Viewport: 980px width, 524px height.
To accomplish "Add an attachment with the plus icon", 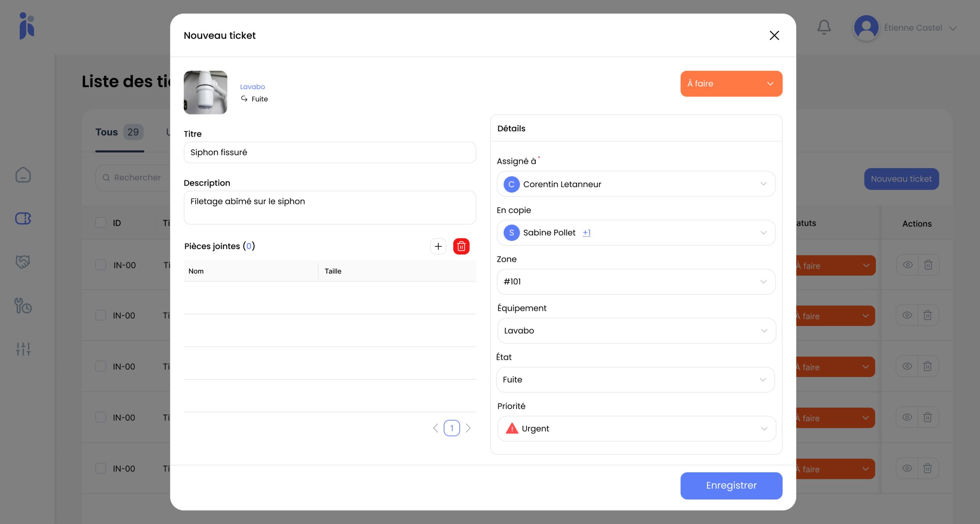I will click(x=438, y=246).
